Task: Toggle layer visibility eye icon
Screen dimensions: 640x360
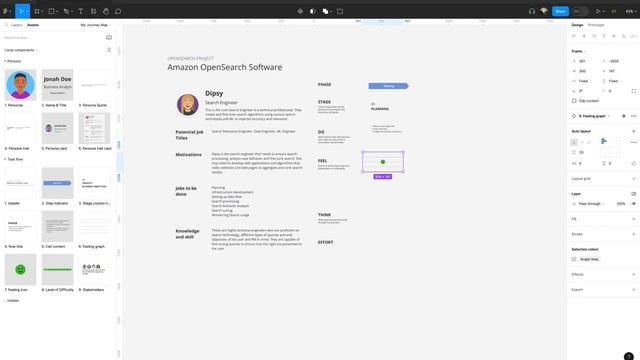Action: (x=633, y=204)
